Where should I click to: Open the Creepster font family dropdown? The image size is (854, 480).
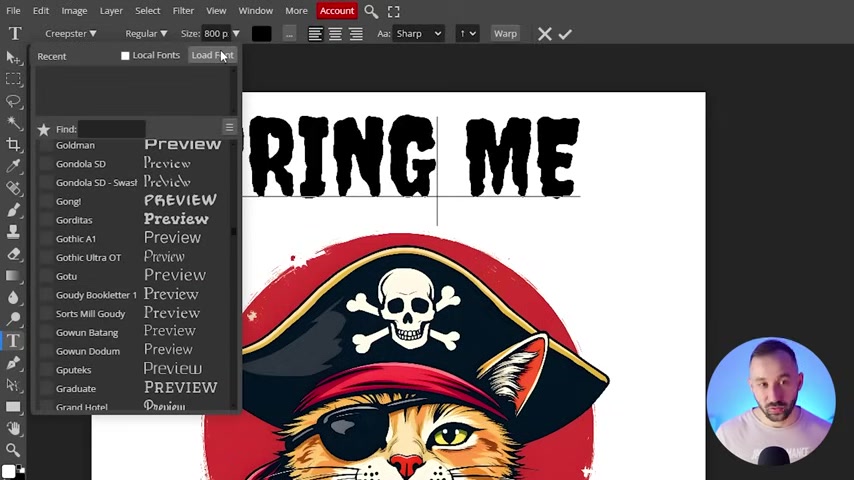pos(71,34)
